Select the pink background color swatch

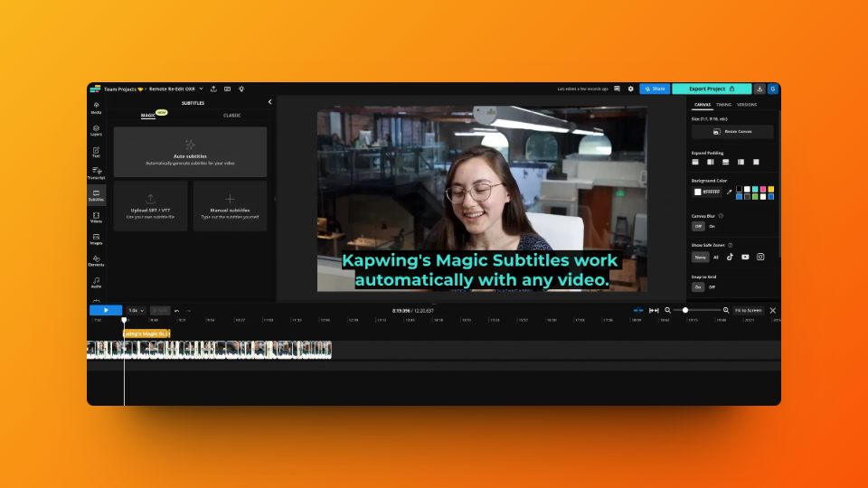[762, 189]
